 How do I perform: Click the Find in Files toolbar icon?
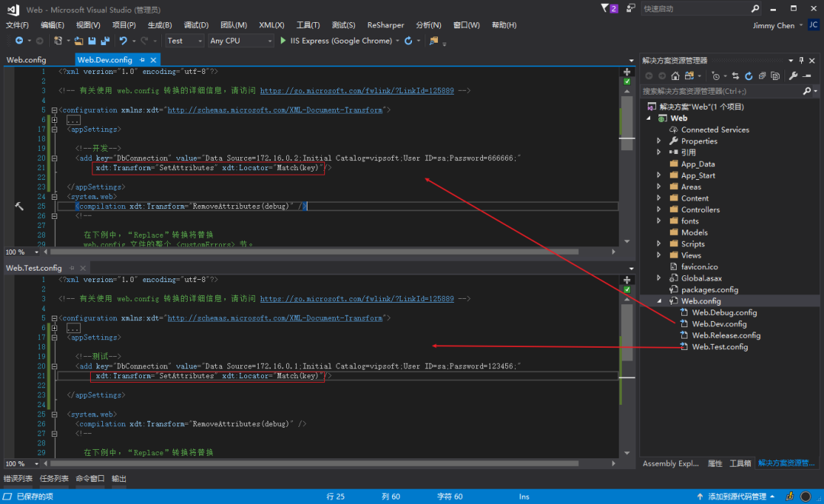coord(433,40)
